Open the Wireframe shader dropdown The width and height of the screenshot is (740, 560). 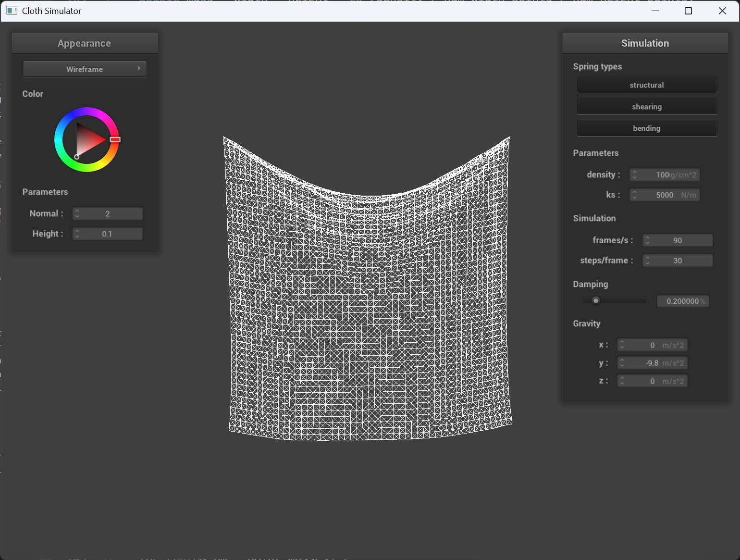click(85, 69)
